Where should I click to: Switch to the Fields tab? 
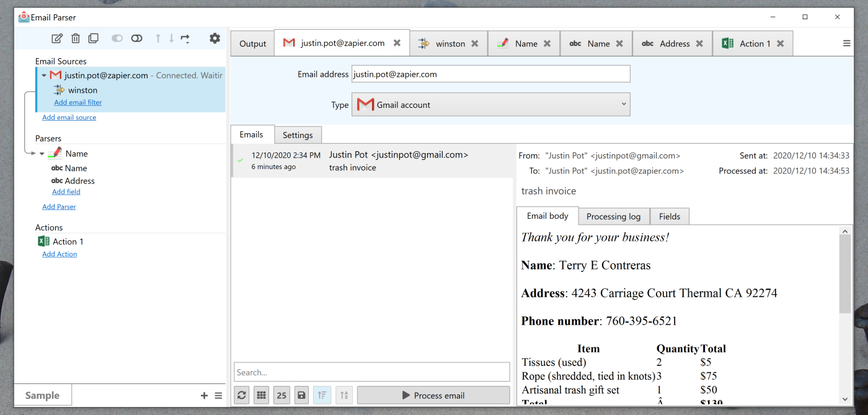click(670, 216)
